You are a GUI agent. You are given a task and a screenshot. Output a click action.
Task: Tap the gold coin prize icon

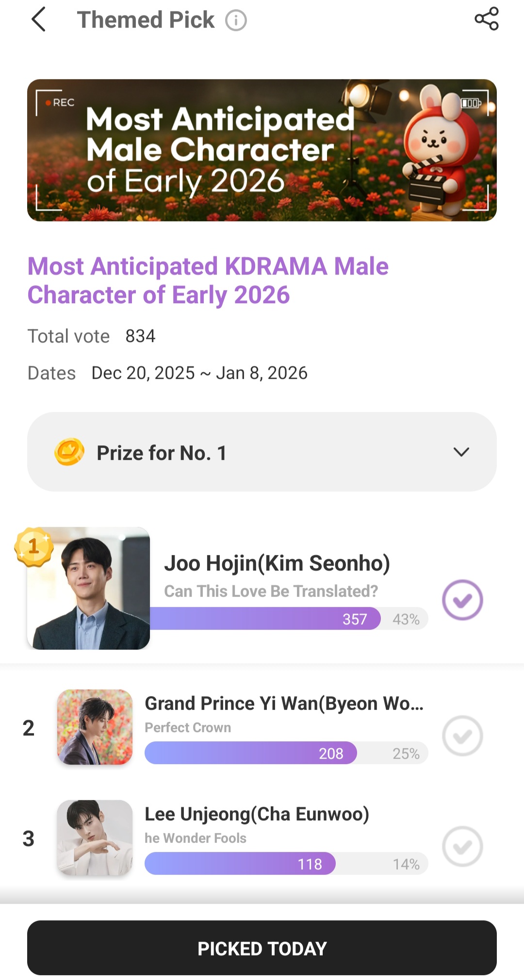[x=69, y=452]
